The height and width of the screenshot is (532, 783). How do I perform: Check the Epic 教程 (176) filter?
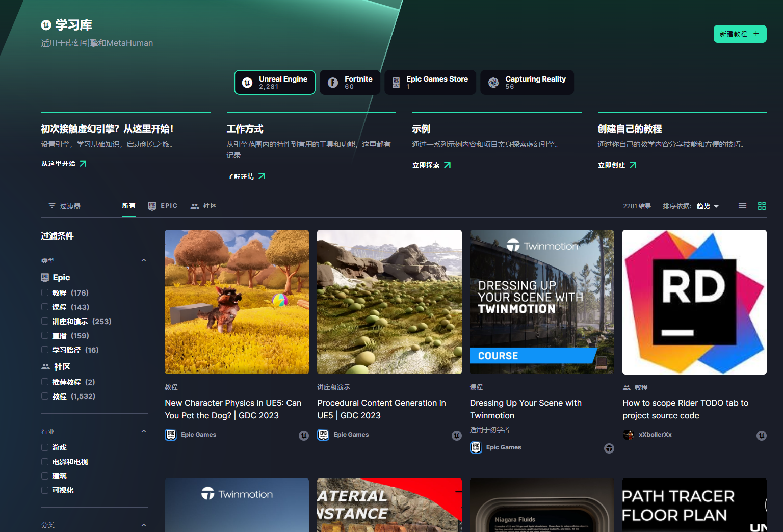coord(45,293)
